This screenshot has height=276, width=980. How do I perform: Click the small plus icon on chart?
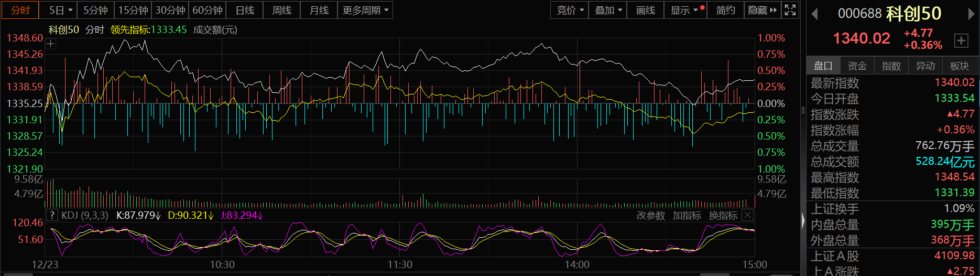[50, 44]
